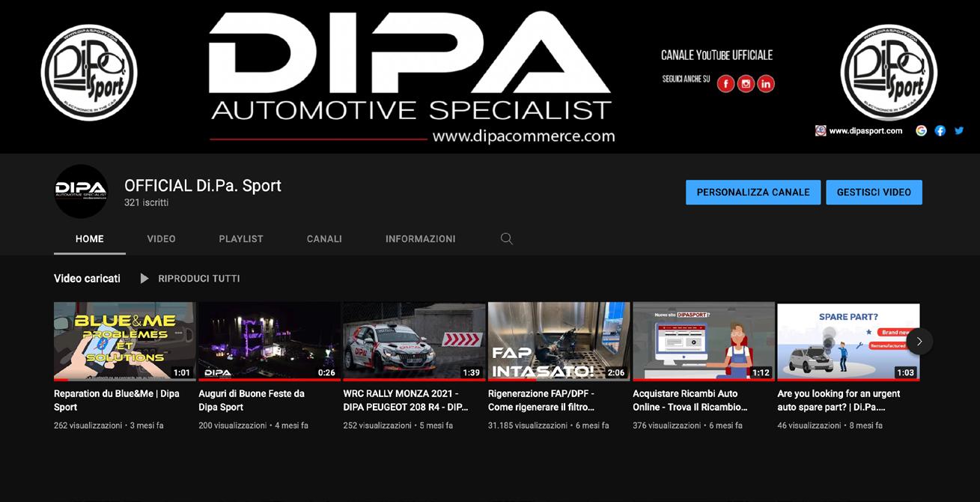Click the 321 iscritti subscriber count
Image resolution: width=980 pixels, height=502 pixels.
(147, 203)
